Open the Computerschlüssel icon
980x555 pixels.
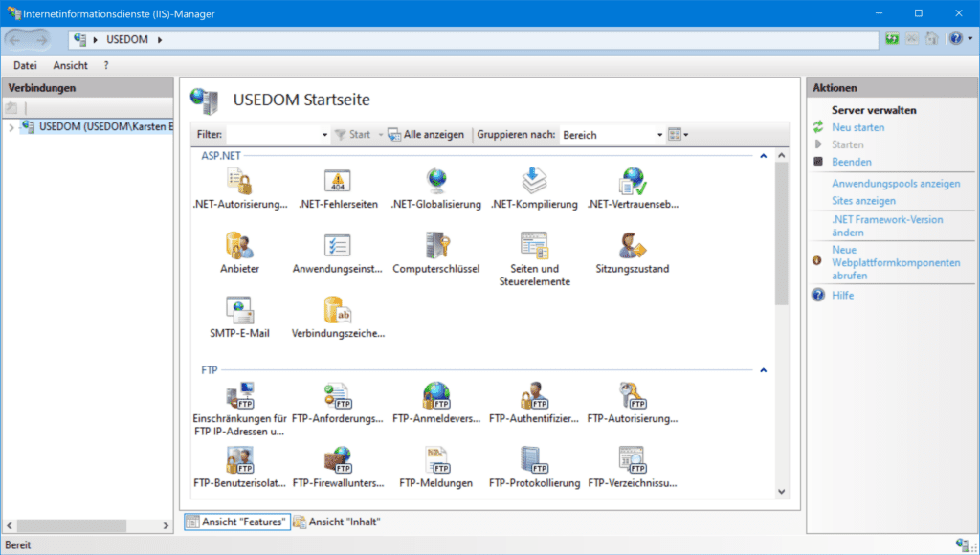[x=436, y=246]
